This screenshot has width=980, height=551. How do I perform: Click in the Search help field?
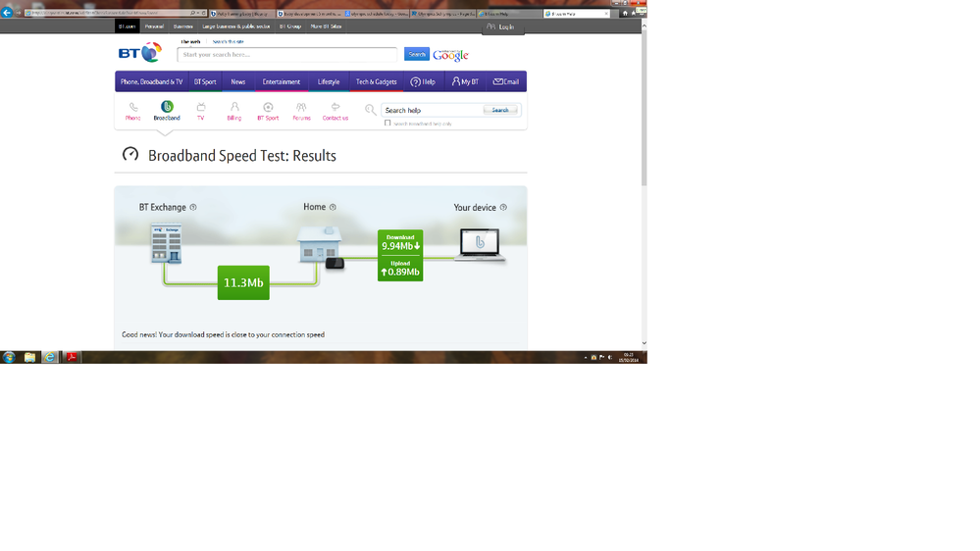[x=432, y=110]
